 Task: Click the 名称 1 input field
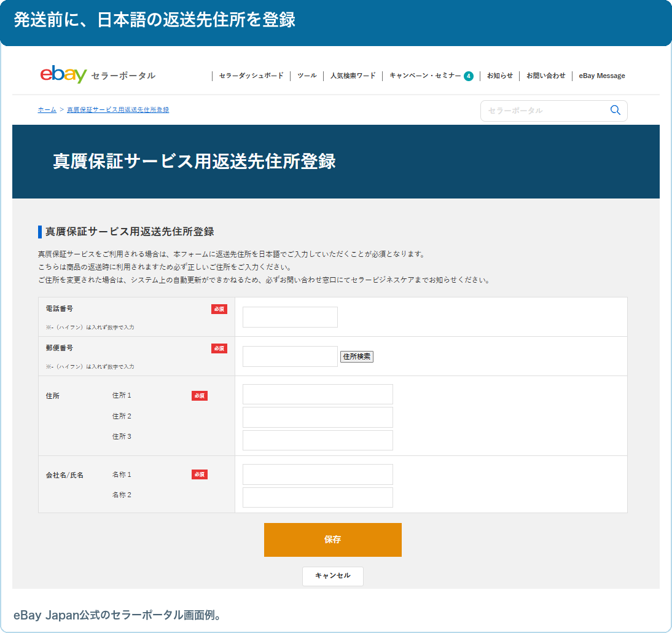[318, 474]
